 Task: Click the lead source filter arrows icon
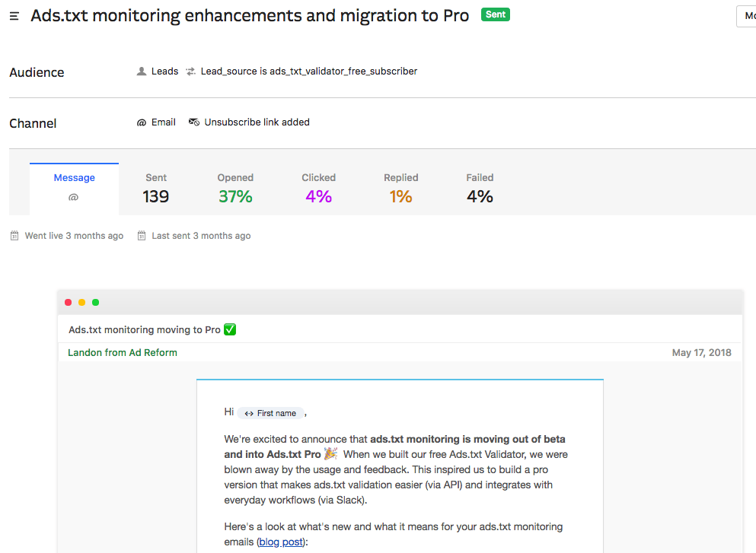click(190, 72)
